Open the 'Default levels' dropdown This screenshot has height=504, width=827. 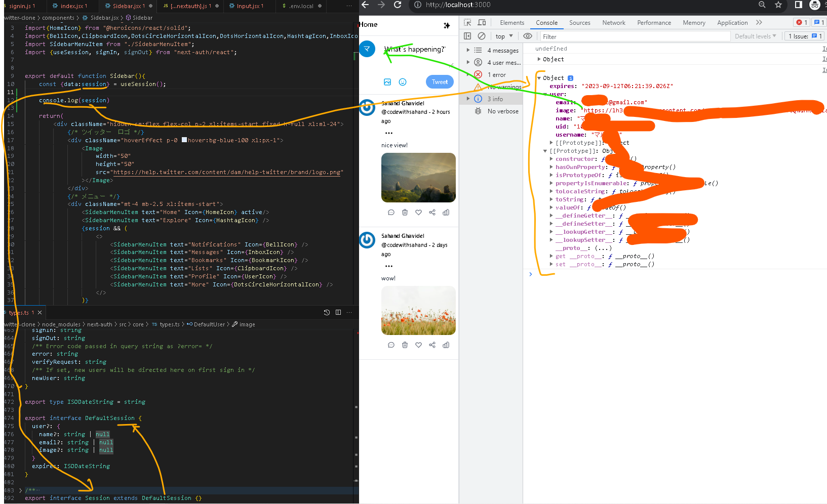pos(756,36)
